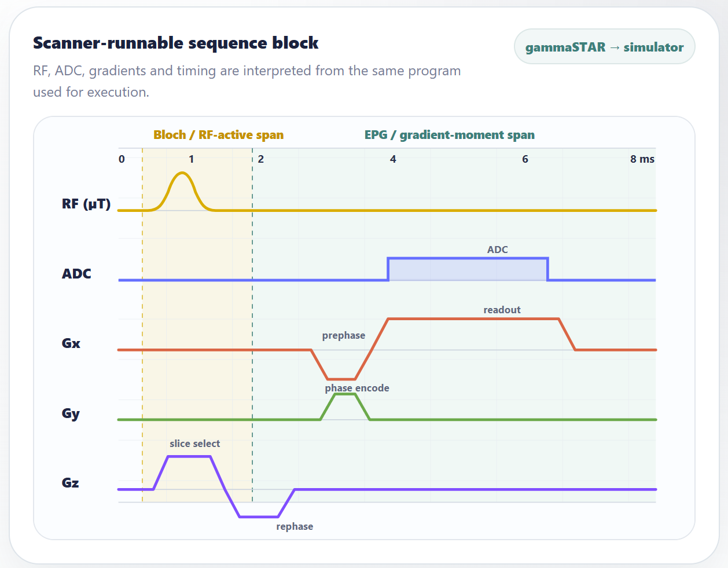Click the '8 ms' time axis tick label
Screen dimensions: 728x568
coord(642,159)
